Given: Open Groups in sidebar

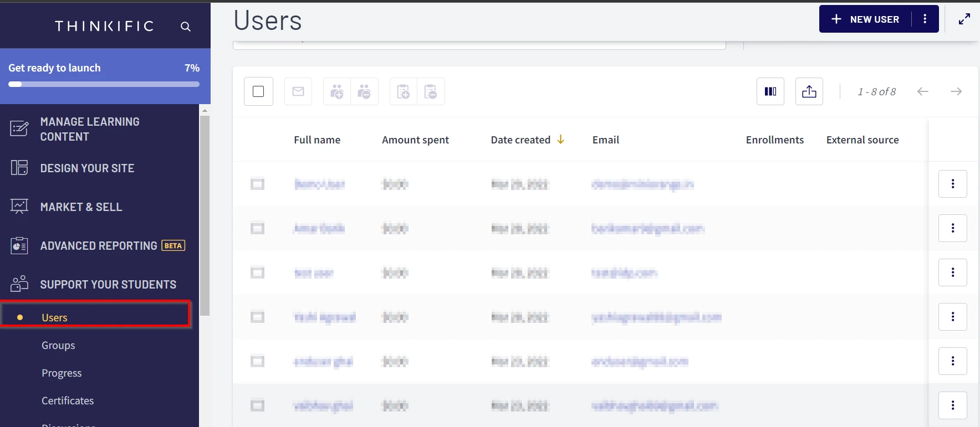Looking at the screenshot, I should click(58, 345).
